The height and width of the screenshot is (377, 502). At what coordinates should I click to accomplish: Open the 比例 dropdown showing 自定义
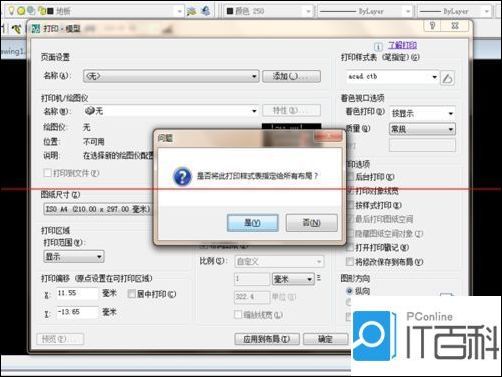click(279, 262)
